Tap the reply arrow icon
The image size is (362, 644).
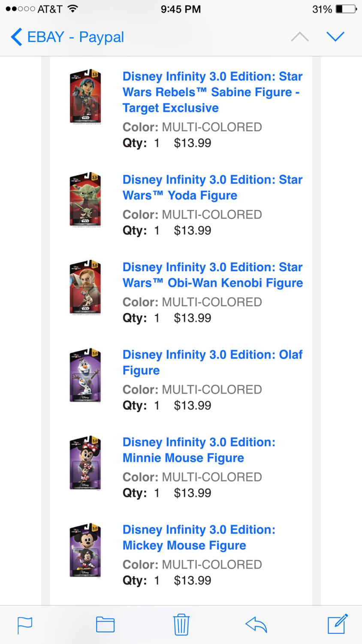[x=256, y=625]
